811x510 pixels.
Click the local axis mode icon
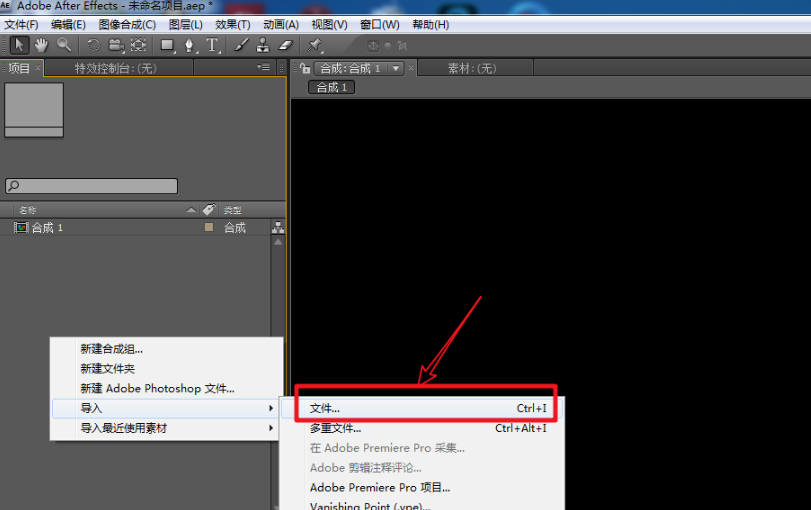pos(373,46)
